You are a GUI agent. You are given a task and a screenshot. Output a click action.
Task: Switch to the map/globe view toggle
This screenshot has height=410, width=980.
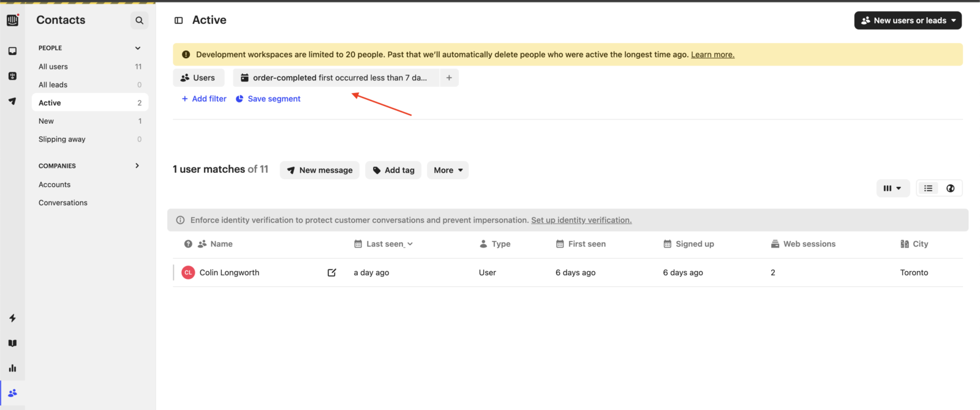click(950, 188)
